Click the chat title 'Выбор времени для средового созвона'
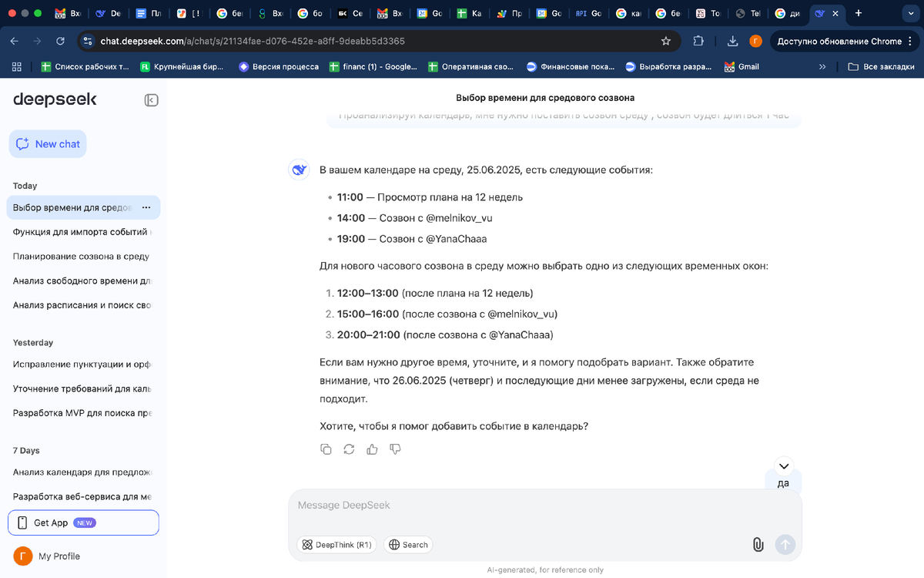 pyautogui.click(x=545, y=98)
